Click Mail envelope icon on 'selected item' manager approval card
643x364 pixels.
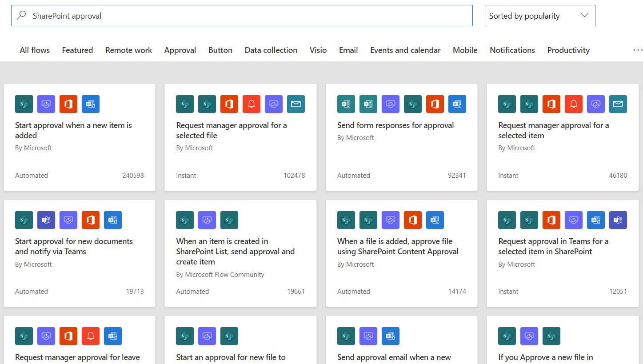click(x=618, y=104)
